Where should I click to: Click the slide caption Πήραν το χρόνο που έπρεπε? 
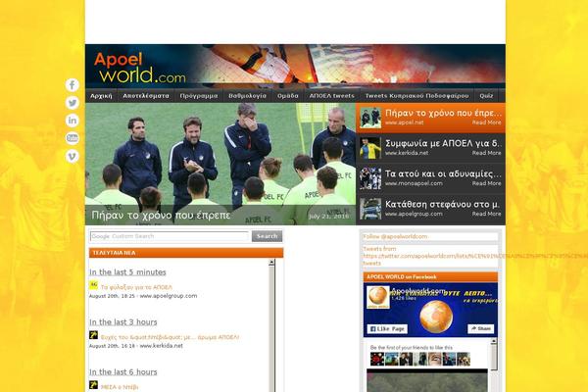tap(161, 216)
